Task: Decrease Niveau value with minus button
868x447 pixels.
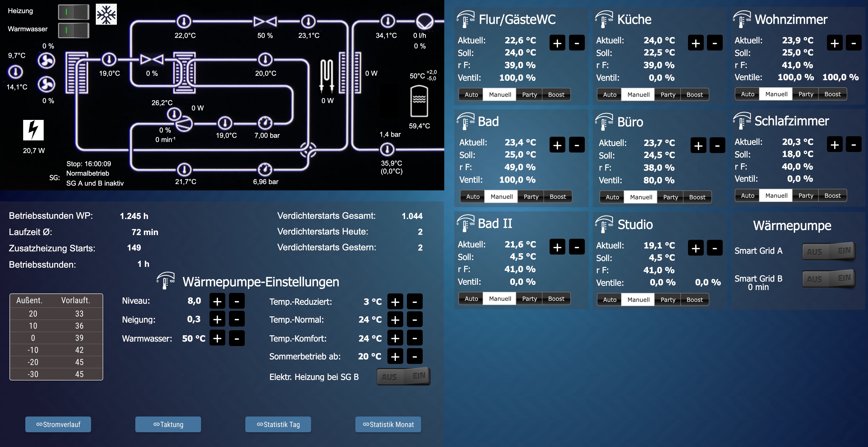Action: coord(237,301)
